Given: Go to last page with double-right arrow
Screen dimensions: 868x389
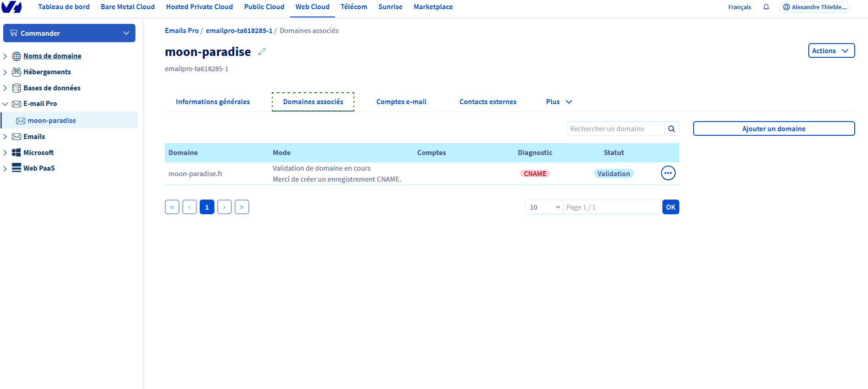Looking at the screenshot, I should [x=242, y=207].
